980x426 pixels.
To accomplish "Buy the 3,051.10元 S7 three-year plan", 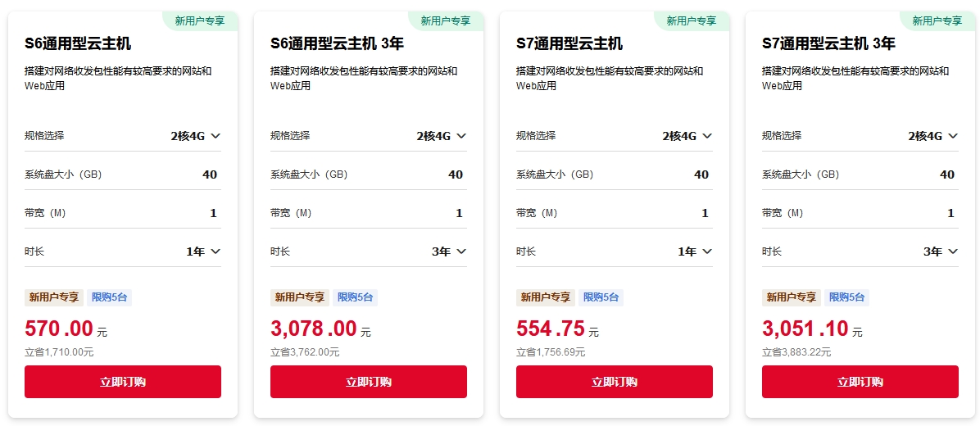I will click(x=860, y=382).
